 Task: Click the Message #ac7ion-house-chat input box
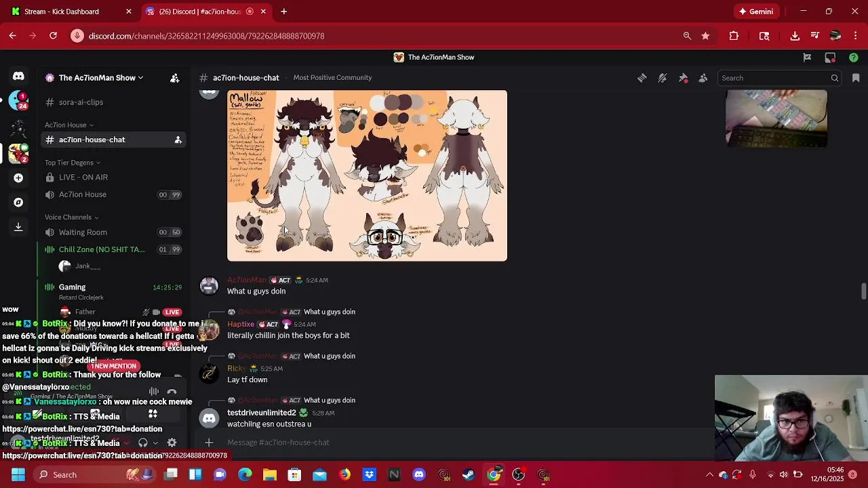pyautogui.click(x=448, y=443)
